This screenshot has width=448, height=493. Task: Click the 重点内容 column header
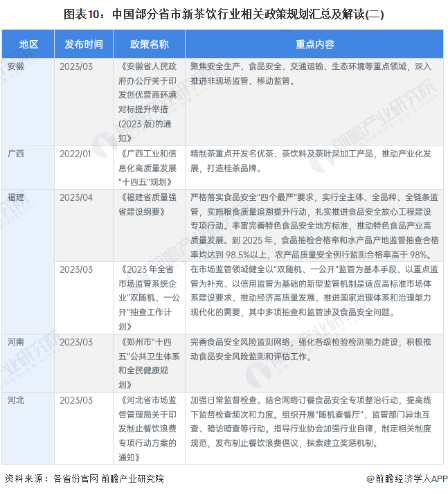(314, 44)
